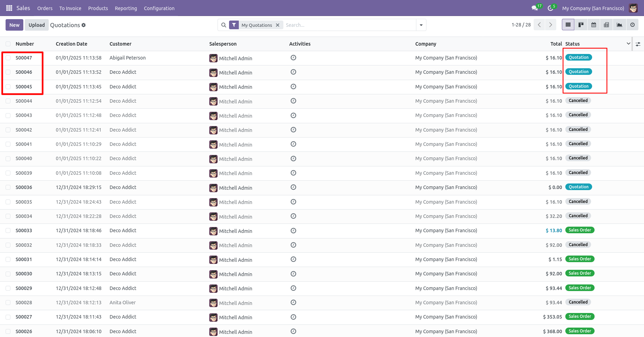Open the activities clock icon with badge 5
This screenshot has height=337, width=644.
pyautogui.click(x=551, y=8)
